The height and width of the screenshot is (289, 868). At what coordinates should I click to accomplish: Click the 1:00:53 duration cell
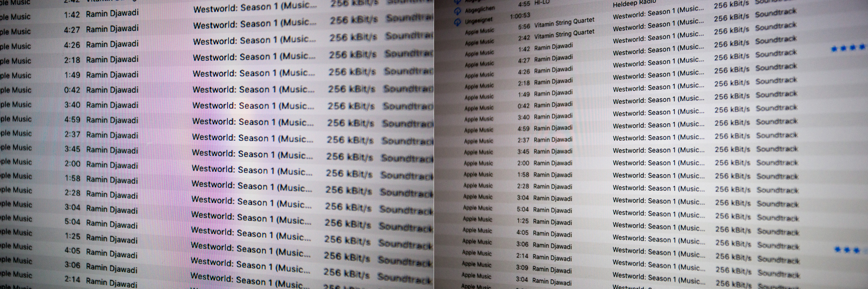[x=520, y=16]
